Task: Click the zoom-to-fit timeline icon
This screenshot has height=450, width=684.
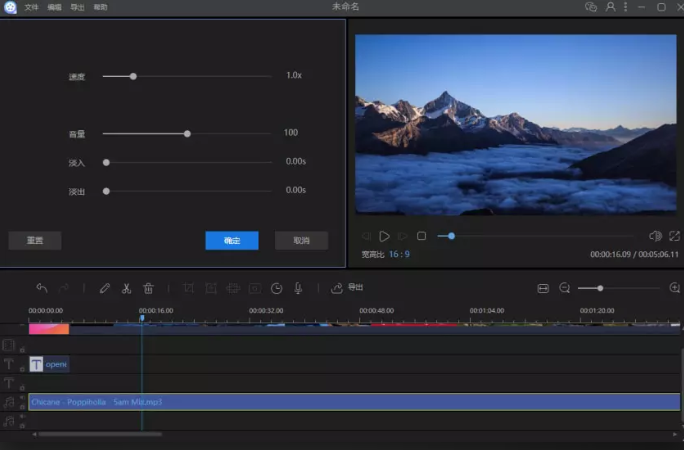Action: coord(543,288)
